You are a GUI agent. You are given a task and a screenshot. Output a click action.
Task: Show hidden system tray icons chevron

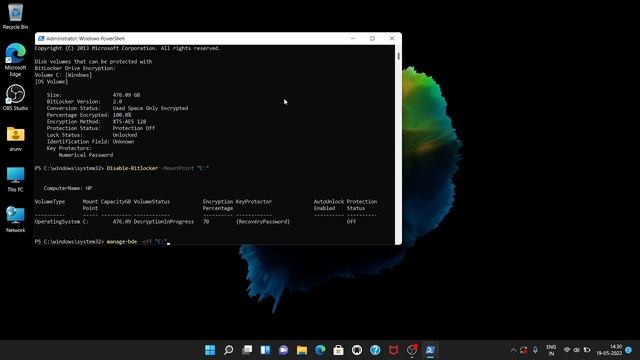pyautogui.click(x=513, y=350)
